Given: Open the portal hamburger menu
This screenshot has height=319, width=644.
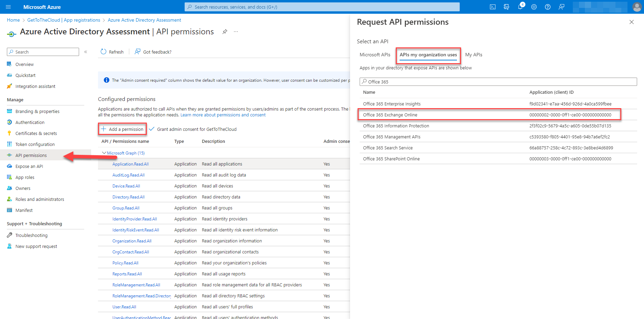Looking at the screenshot, I should click(8, 7).
